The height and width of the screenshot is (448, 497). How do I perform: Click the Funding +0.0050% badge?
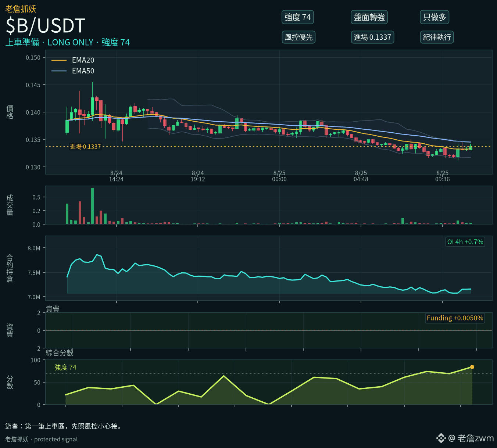[455, 318]
